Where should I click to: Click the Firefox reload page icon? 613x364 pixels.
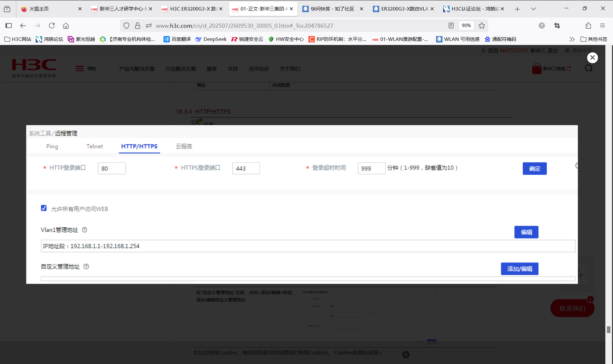(x=52, y=26)
